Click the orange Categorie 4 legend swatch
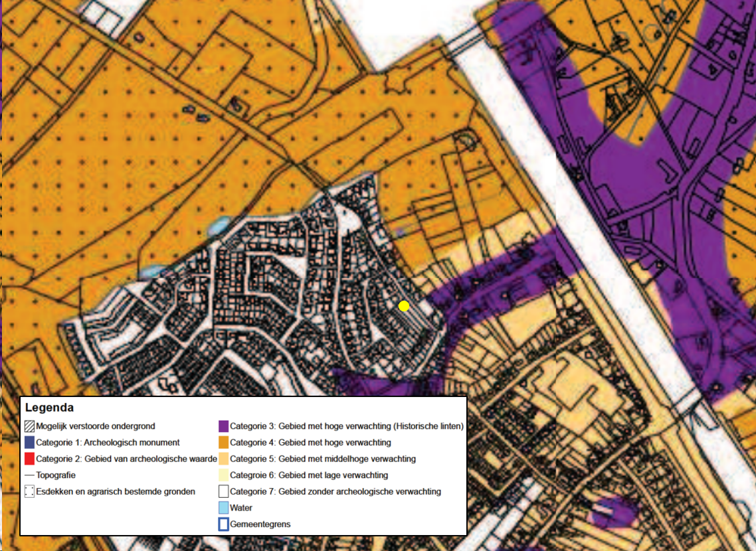This screenshot has height=551, width=756. pos(223,443)
